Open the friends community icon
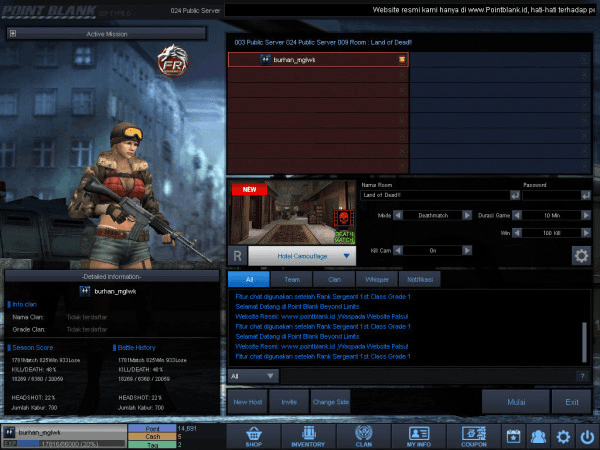 pyautogui.click(x=538, y=437)
